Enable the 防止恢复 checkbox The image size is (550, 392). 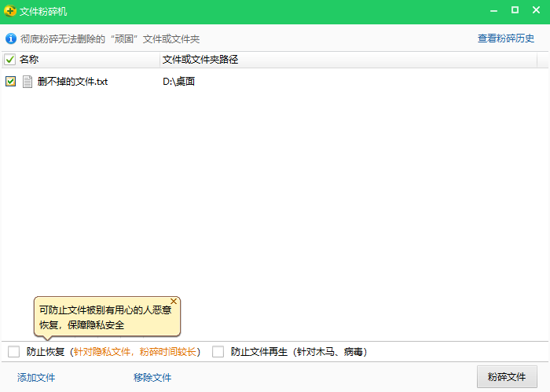click(13, 352)
